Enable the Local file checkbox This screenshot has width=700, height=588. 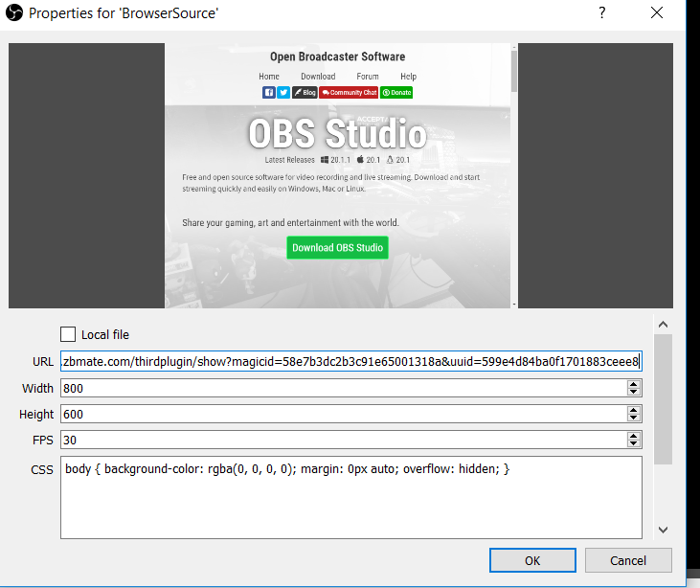[68, 334]
